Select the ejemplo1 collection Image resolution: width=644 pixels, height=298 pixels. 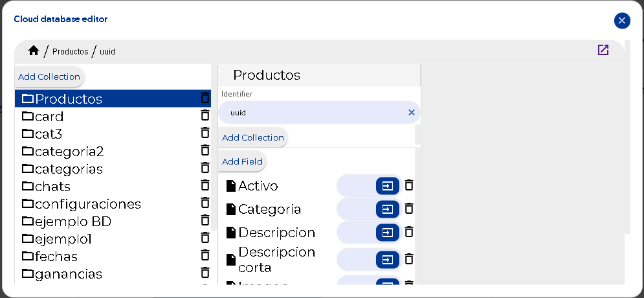[x=113, y=239]
